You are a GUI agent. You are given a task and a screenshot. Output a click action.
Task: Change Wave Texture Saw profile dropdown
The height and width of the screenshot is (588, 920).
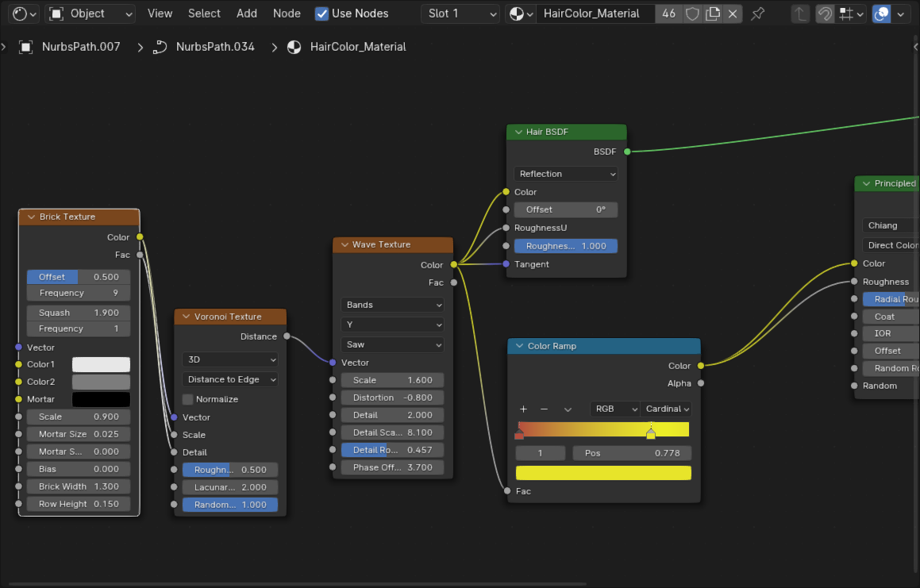pos(392,344)
